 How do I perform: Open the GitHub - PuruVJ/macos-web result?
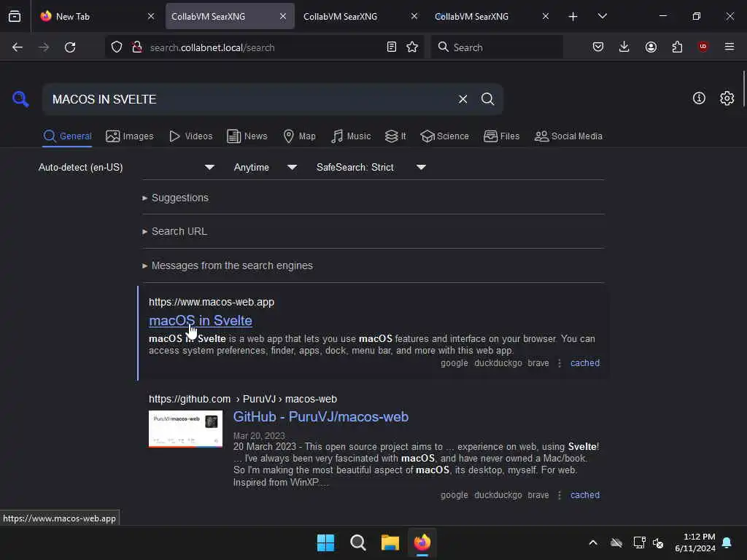(x=321, y=416)
